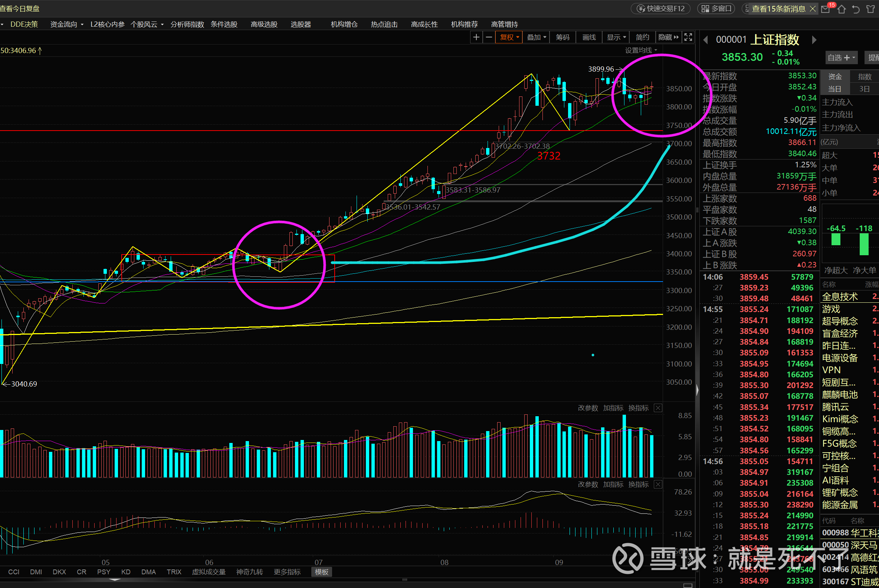This screenshot has width=879, height=588.
Task: Click the zoom-in plus chart button
Action: coord(476,37)
